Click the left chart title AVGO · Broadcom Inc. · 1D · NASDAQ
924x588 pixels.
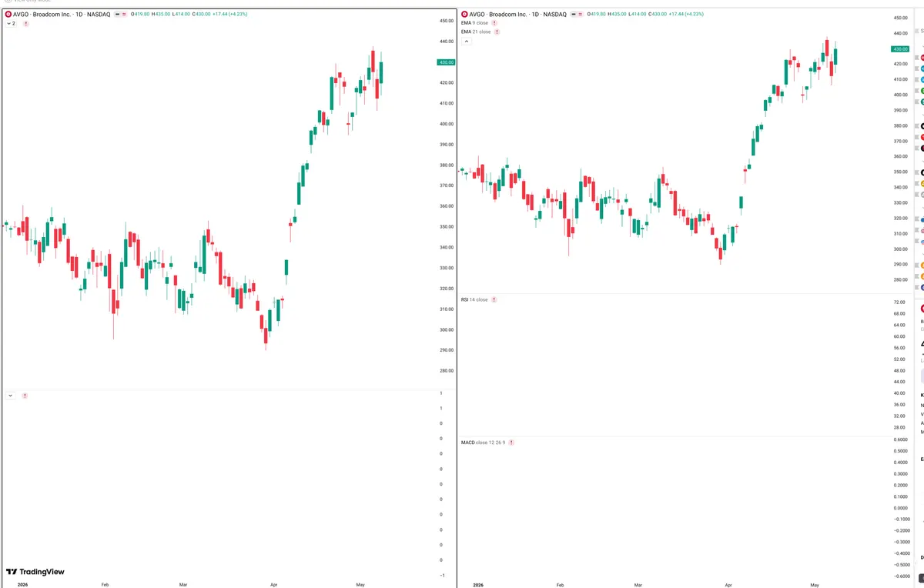pos(61,15)
